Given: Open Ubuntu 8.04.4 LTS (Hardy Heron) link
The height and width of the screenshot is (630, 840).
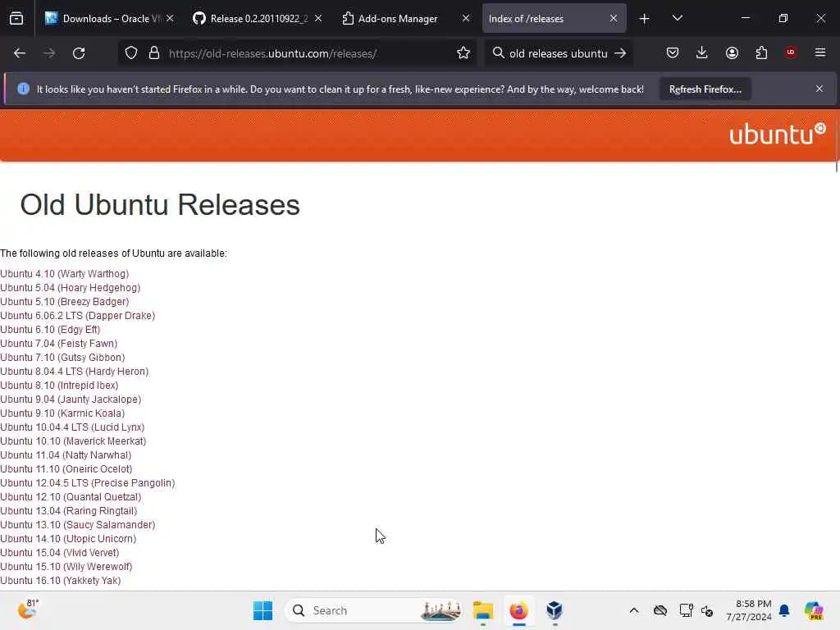Looking at the screenshot, I should pos(75,372).
